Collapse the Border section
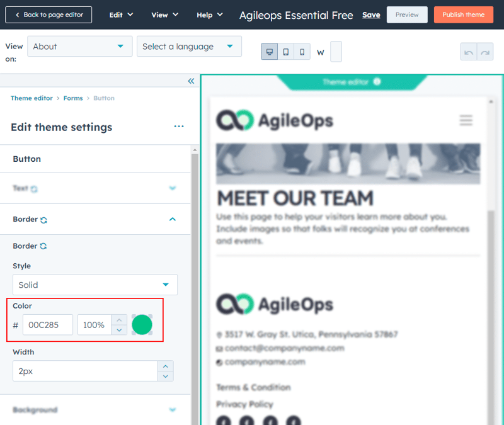 (x=173, y=219)
